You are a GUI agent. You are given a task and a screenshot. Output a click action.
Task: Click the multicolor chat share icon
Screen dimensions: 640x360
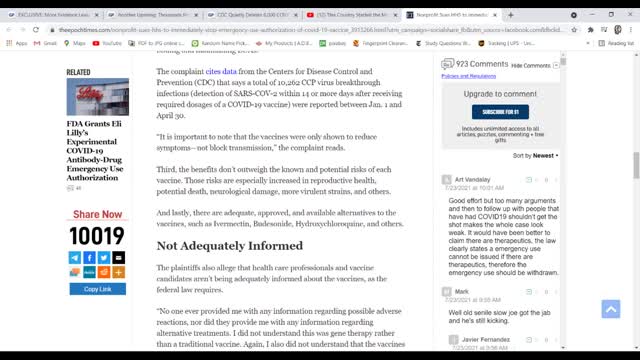75,272
